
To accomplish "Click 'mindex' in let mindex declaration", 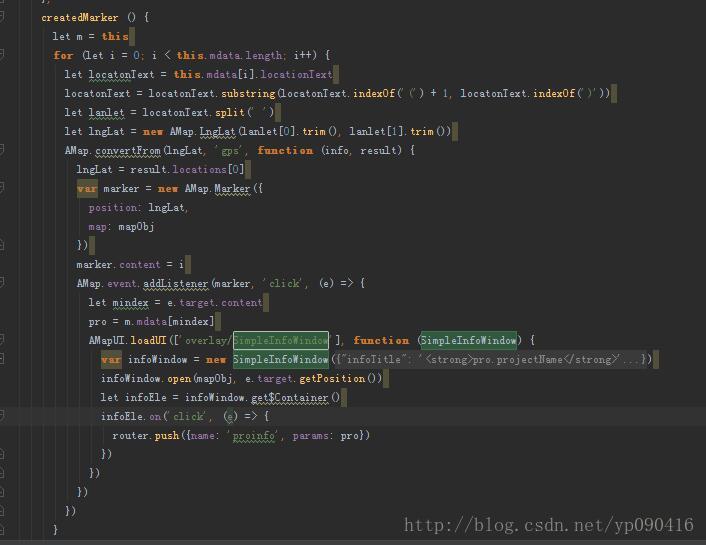I will pos(130,303).
